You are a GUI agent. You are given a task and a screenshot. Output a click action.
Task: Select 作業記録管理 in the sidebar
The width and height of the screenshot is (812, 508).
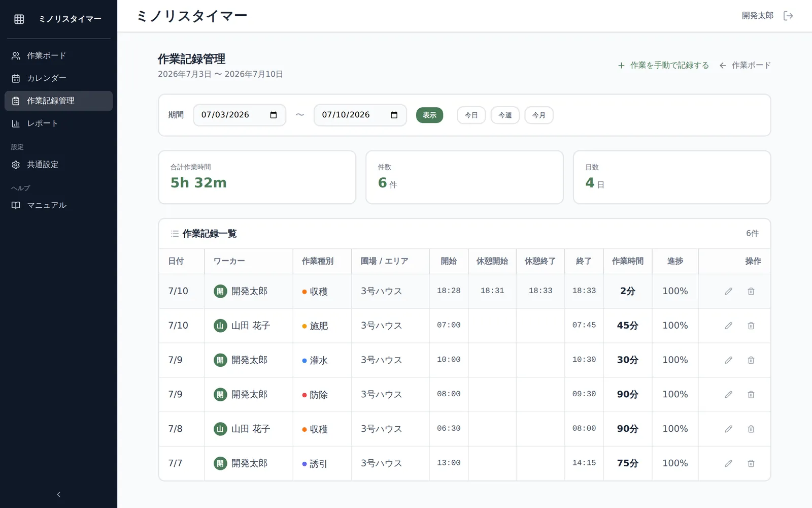58,101
